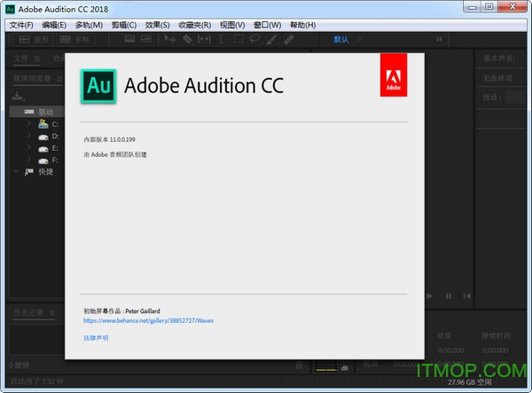
Task: Choose the 默认 workspace
Action: point(341,40)
